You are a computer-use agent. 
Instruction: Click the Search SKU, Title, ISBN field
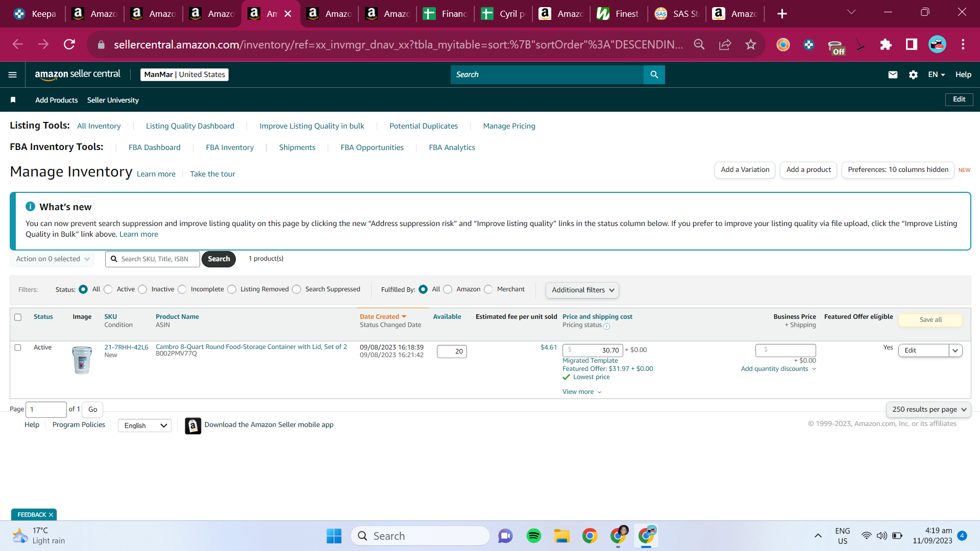click(153, 259)
